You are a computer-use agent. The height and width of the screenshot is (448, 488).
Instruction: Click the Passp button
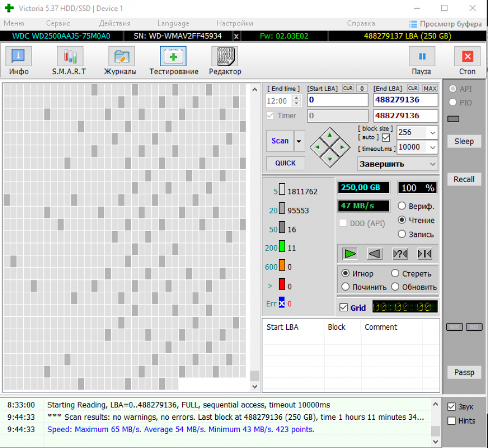click(464, 372)
